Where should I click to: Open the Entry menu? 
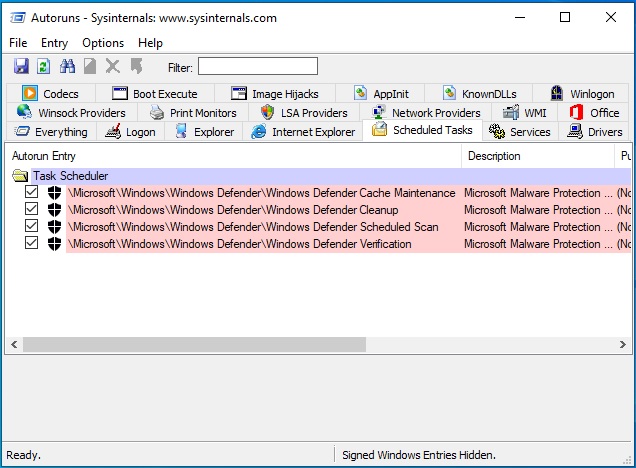pyautogui.click(x=54, y=43)
